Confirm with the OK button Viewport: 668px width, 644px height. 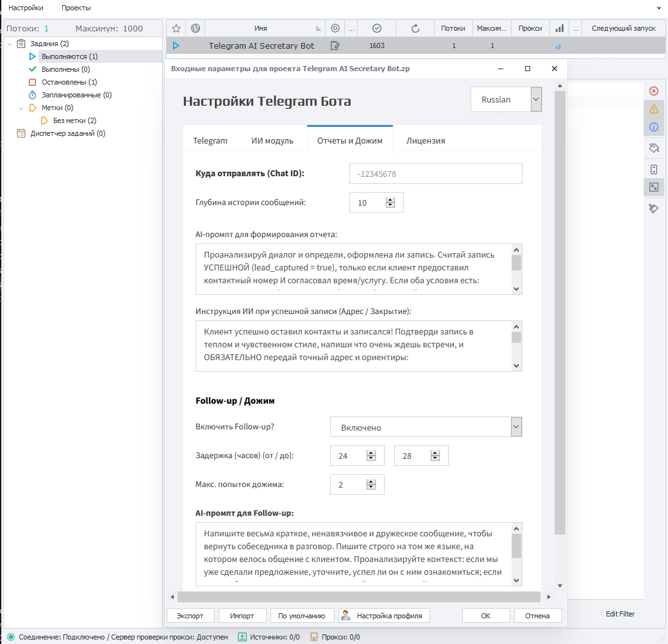[x=486, y=615]
